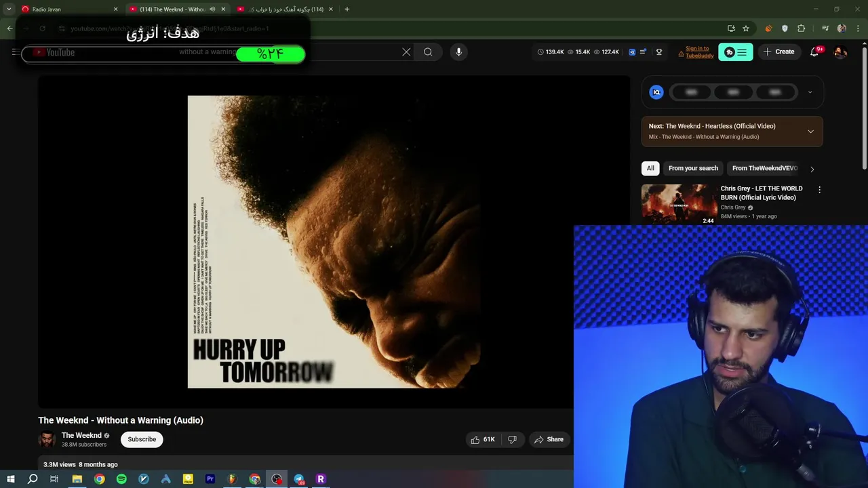Open Premiere Pro from the taskbar
The width and height of the screenshot is (868, 488).
(x=210, y=479)
